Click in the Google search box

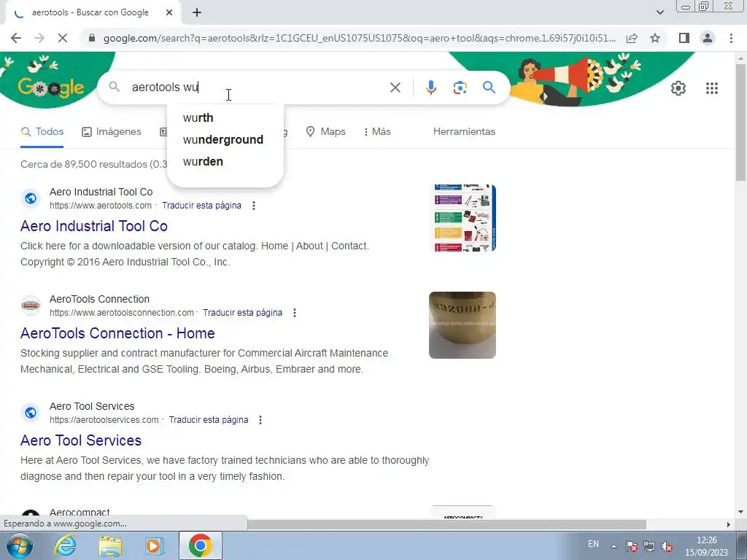tap(258, 87)
